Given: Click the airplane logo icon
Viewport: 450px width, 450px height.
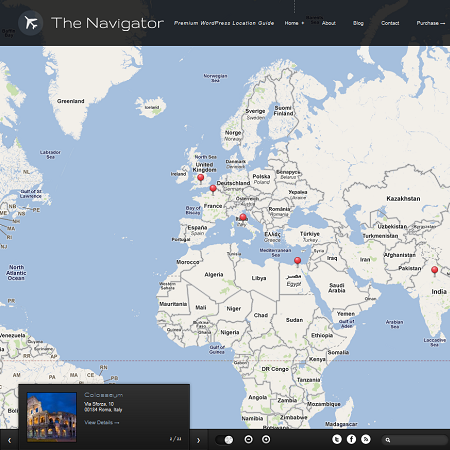Looking at the screenshot, I should [x=30, y=23].
